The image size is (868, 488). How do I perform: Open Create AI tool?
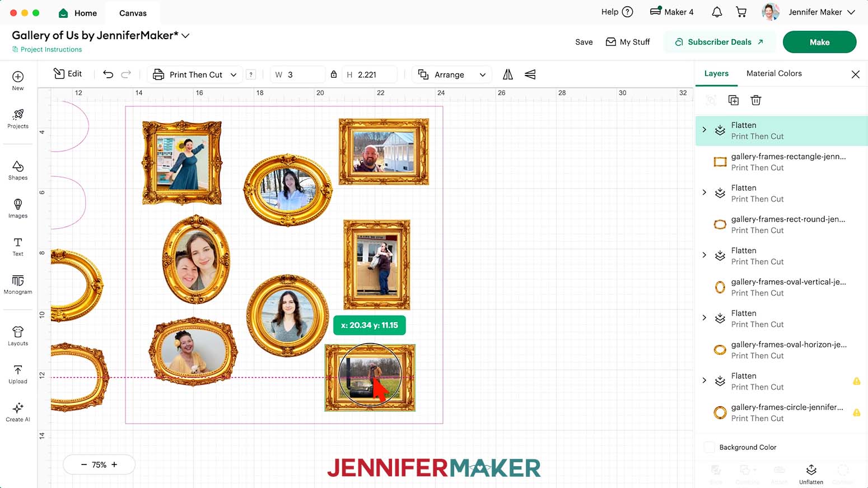tap(18, 412)
